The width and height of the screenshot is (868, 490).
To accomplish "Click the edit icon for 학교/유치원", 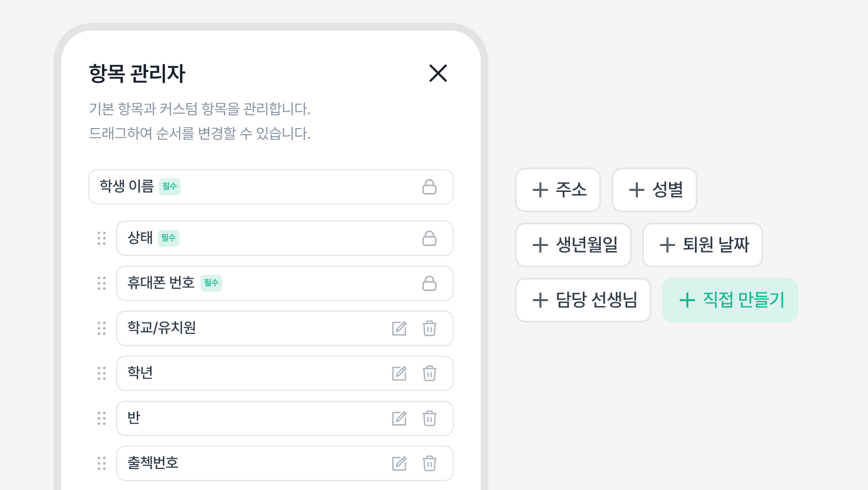I will 399,328.
